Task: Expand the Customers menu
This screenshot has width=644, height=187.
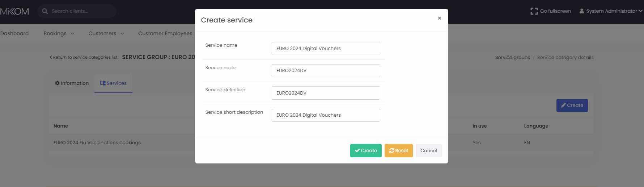Action: click(106, 33)
